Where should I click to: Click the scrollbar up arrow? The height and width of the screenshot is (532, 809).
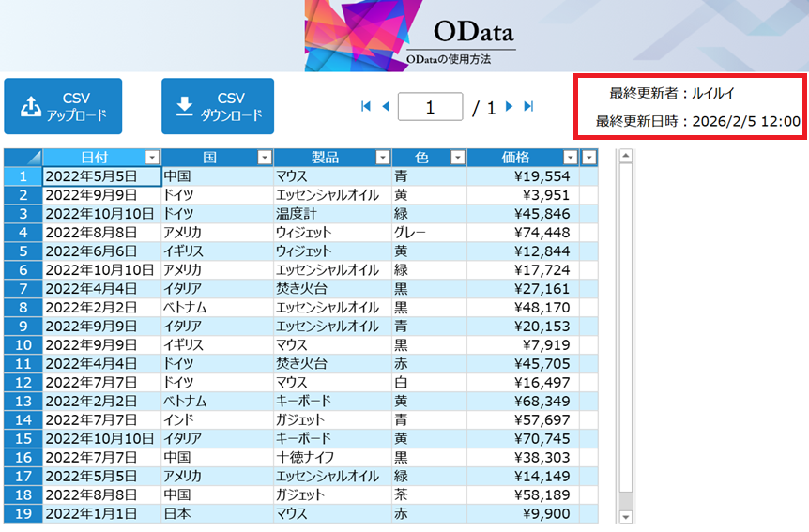tap(626, 157)
